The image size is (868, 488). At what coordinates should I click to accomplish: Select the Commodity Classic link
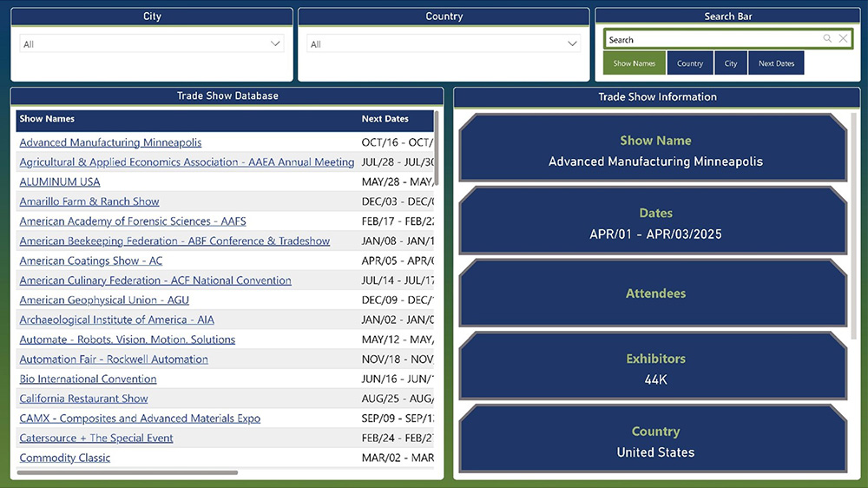(65, 458)
